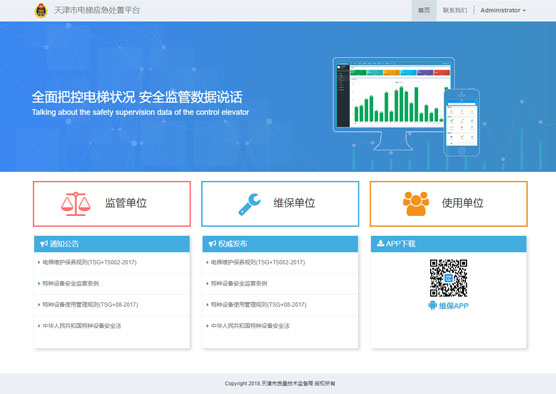Click the Android icon beside 维保APP
The width and height of the screenshot is (556, 394).
coord(432,305)
